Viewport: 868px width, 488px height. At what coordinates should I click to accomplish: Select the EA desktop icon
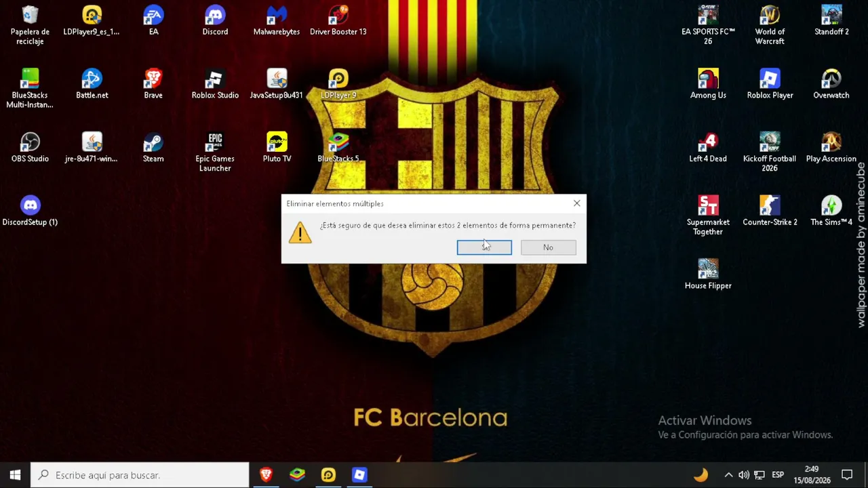tap(153, 21)
